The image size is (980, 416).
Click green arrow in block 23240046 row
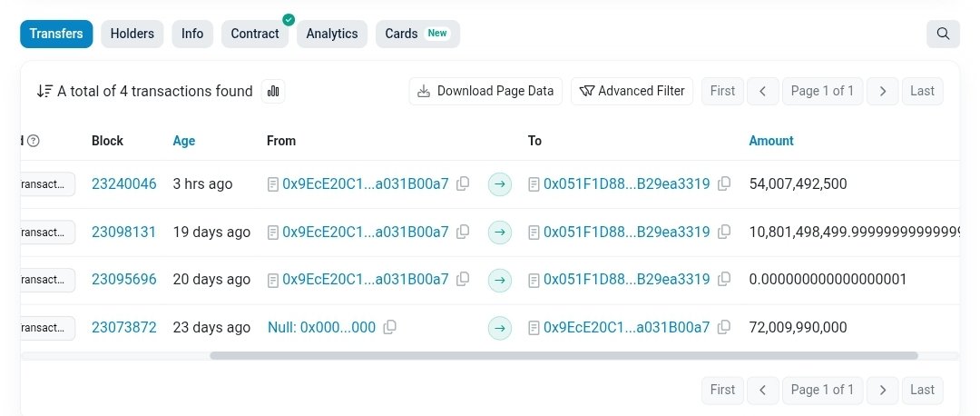499,184
